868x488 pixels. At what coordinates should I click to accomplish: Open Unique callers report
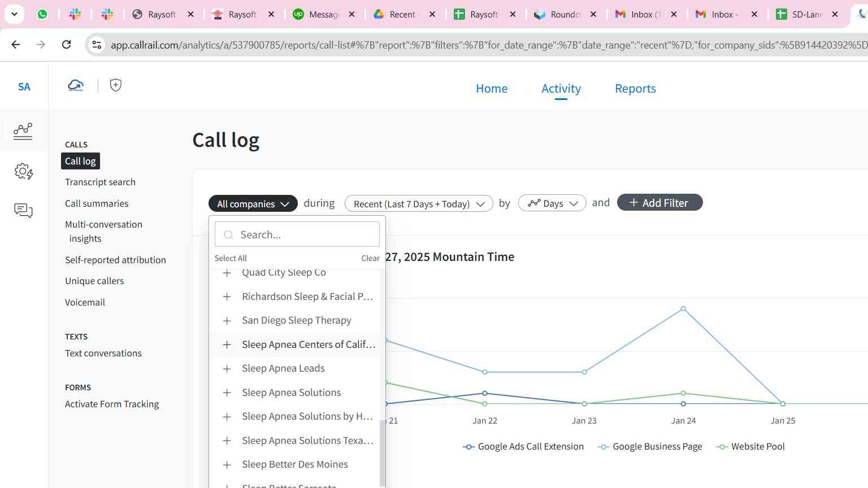coord(94,281)
